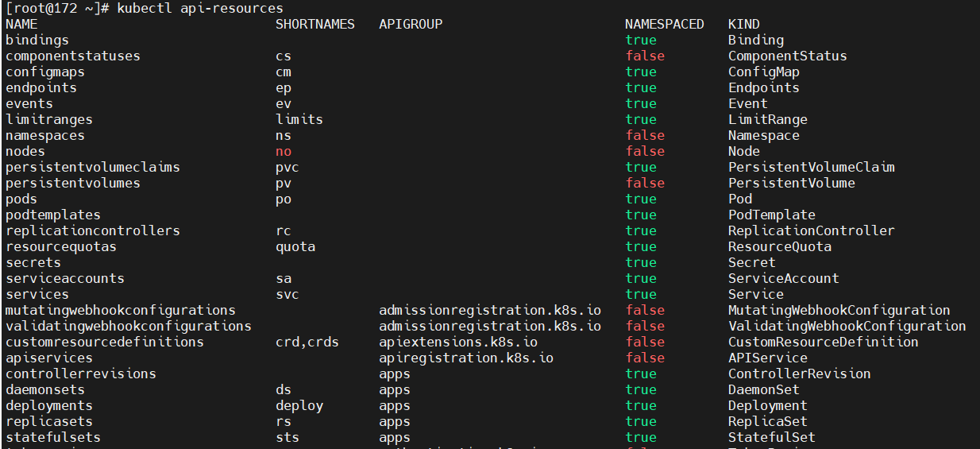The height and width of the screenshot is (449, 980).
Task: Click the quota shortname for resourcequotas
Action: 295,246
